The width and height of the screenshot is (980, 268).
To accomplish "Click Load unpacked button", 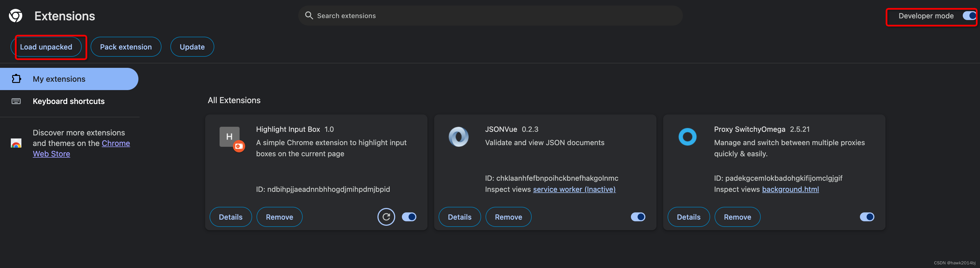I will 46,47.
